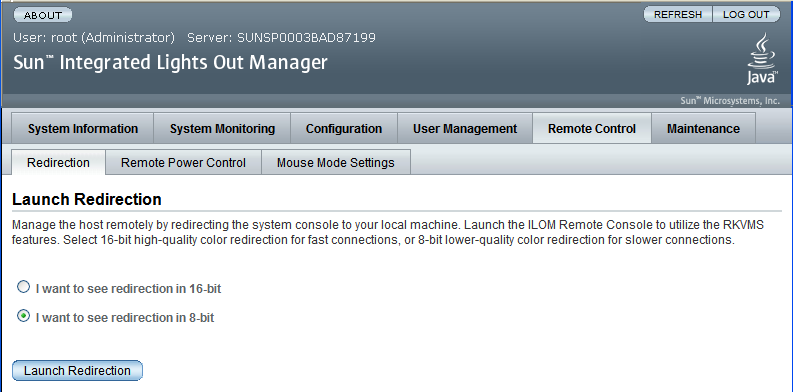Click the 'Server: SUNSP0003BAD87199' text
The image size is (793, 392).
tap(281, 37)
